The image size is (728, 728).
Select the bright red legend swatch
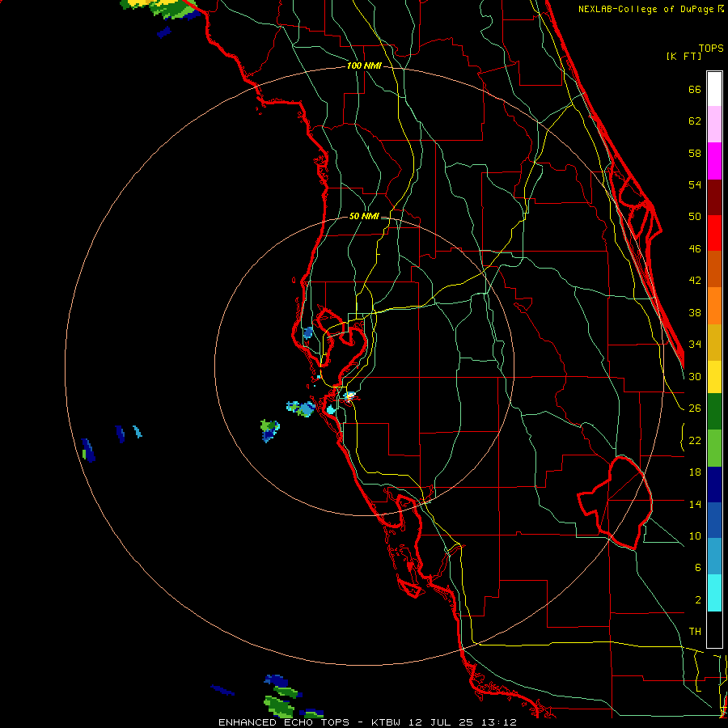(714, 233)
